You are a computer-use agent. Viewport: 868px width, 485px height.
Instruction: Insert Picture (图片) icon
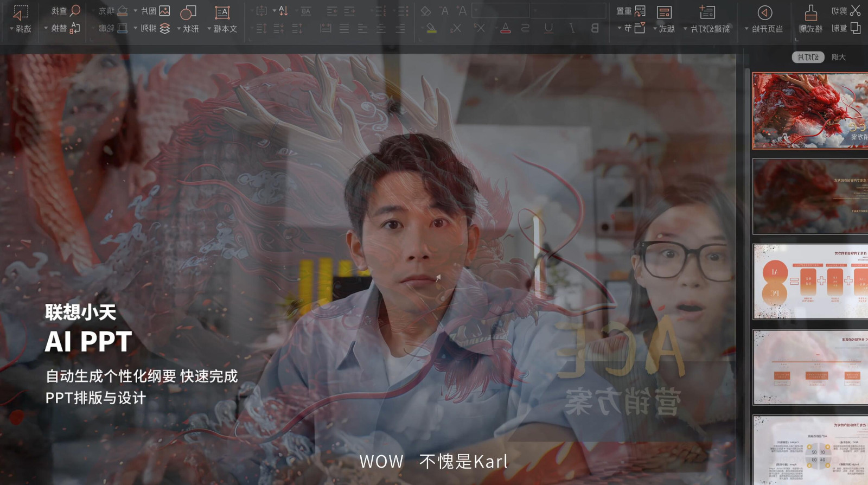pos(164,11)
